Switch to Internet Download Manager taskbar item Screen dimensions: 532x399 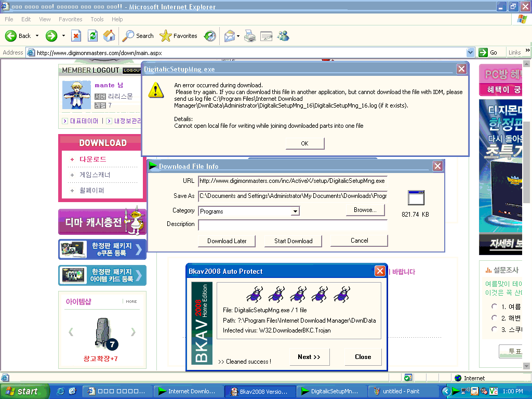(x=188, y=391)
